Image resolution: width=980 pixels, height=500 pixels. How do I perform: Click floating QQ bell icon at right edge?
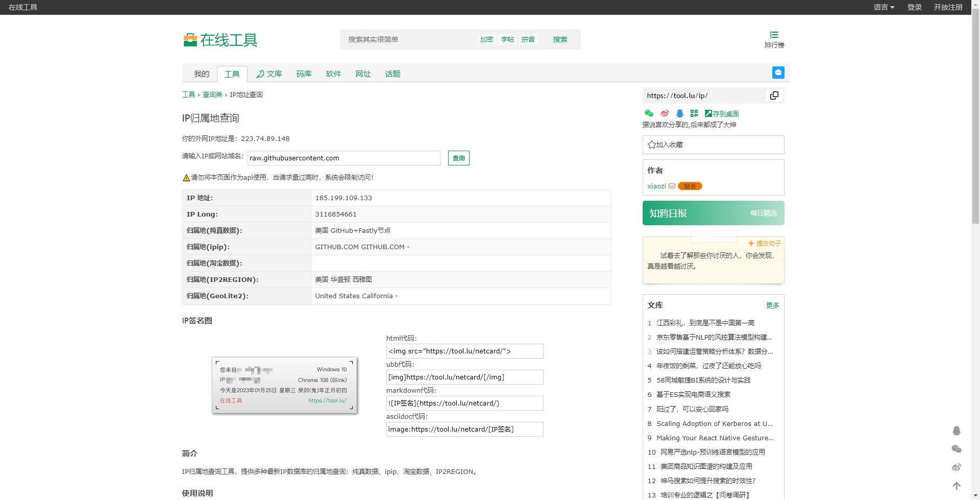(x=957, y=431)
